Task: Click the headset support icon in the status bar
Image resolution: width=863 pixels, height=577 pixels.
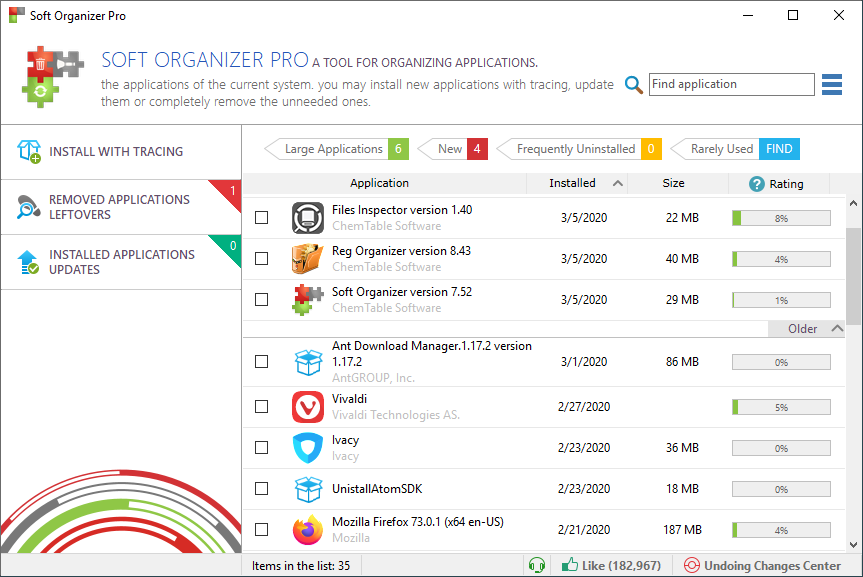Action: pos(537,565)
